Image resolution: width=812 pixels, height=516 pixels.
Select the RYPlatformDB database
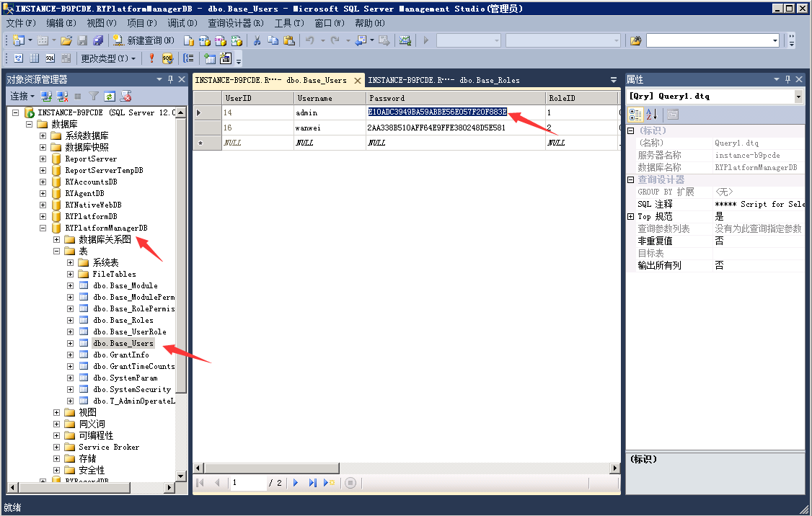pyautogui.click(x=91, y=216)
